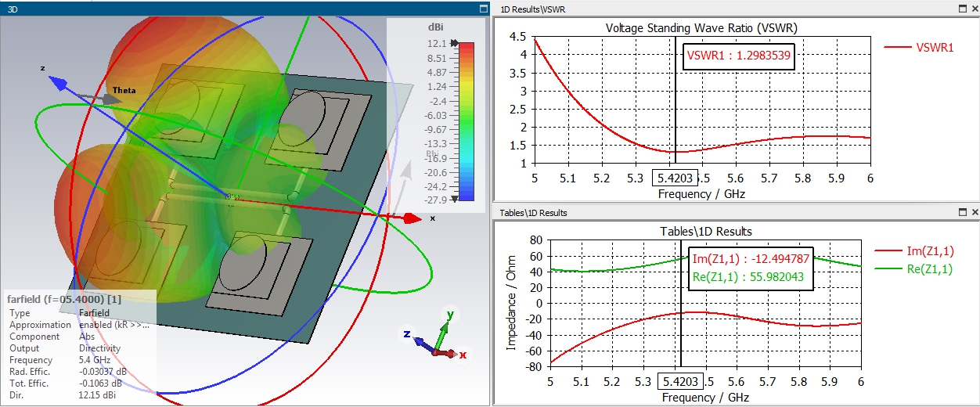Viewport: 980px width, 407px height.
Task: Close the Tables\1D Results window
Action: 974,212
